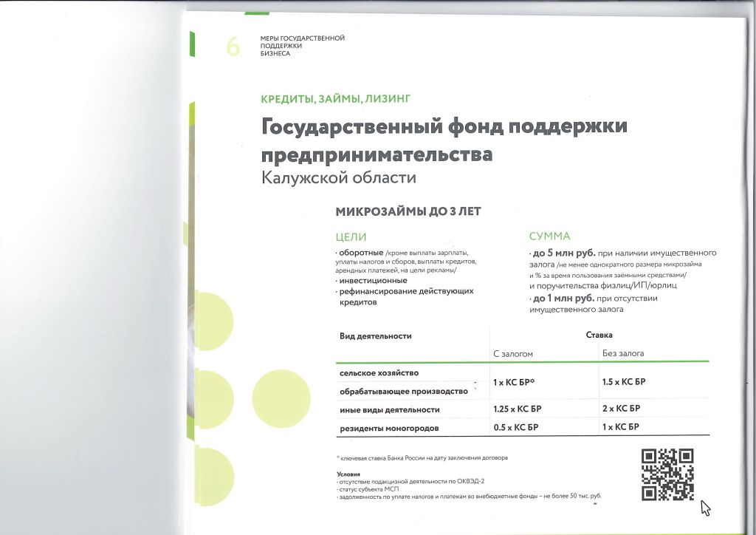
Task: Select the 'Микрозаймы до 3 лет' heading
Action: tap(408, 212)
